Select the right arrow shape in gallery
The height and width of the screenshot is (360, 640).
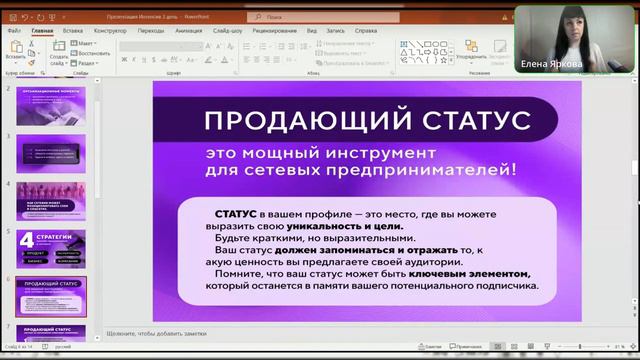pos(427,52)
